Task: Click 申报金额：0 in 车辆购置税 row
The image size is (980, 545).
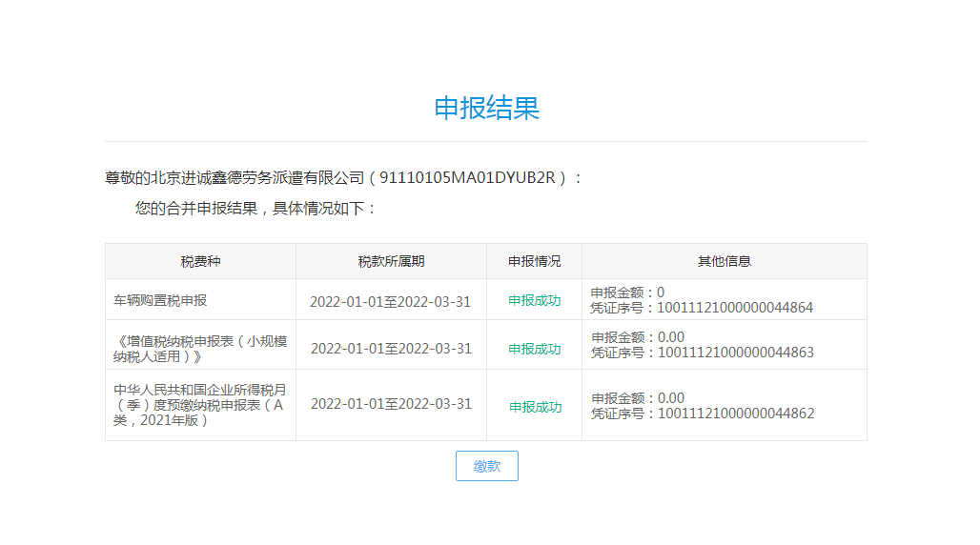Action: click(627, 293)
